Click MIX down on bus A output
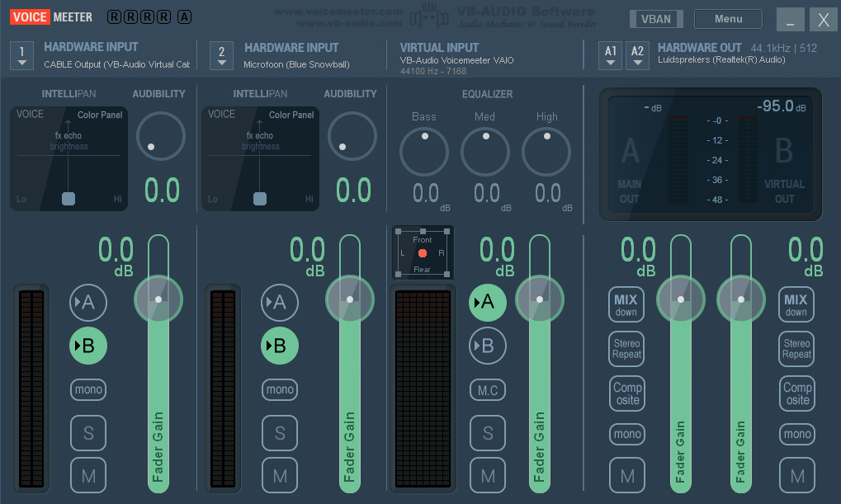This screenshot has height=504, width=841. pos(626,304)
